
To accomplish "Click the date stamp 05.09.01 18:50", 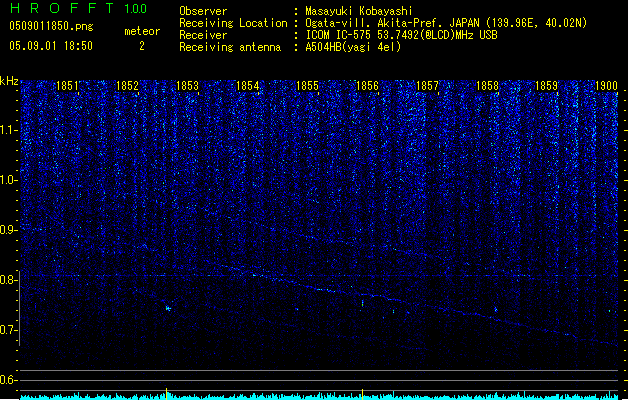I will (x=51, y=46).
